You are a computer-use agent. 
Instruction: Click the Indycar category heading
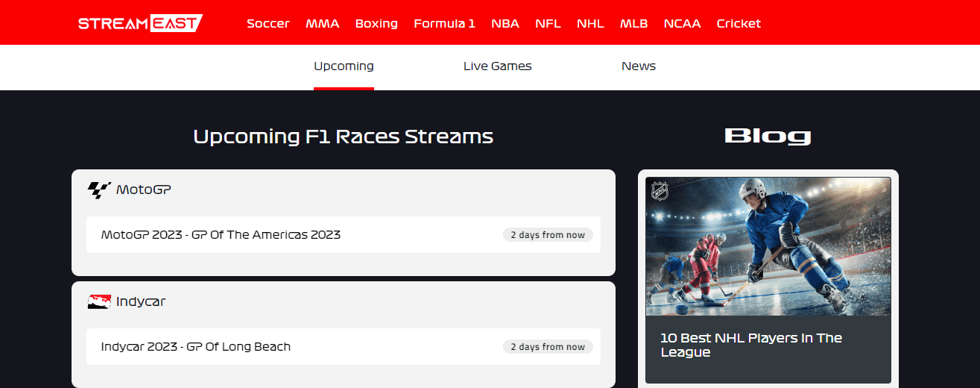(141, 302)
